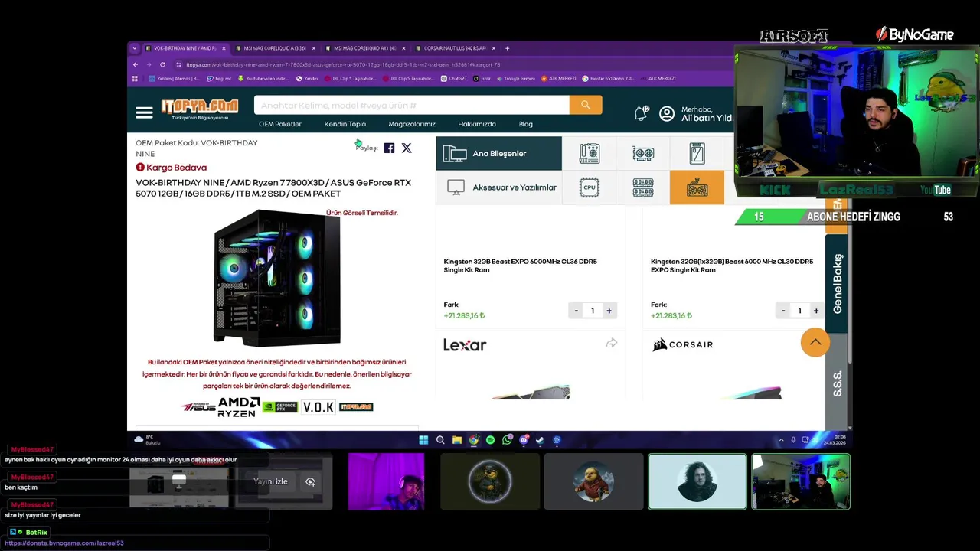Switch to CORSAIR NAUTILUS 240 tab
The image size is (980, 551).
454,48
